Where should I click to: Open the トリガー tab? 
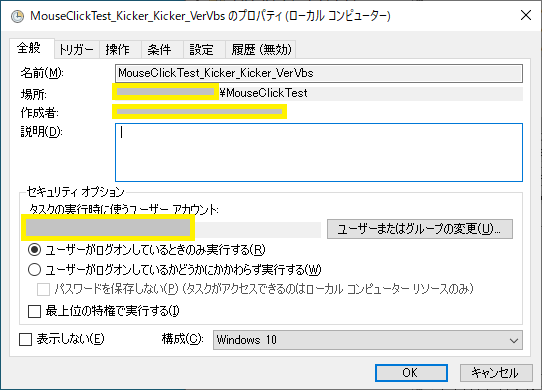[x=76, y=50]
